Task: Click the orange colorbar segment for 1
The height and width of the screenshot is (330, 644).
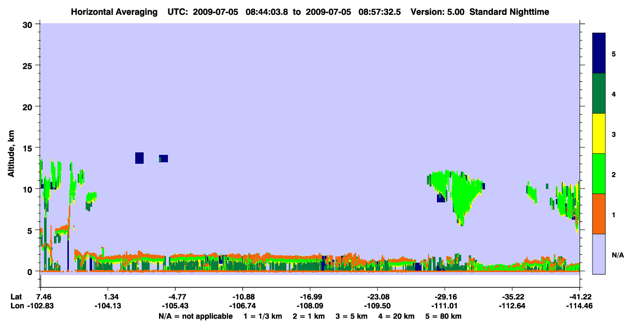Action: coord(599,214)
